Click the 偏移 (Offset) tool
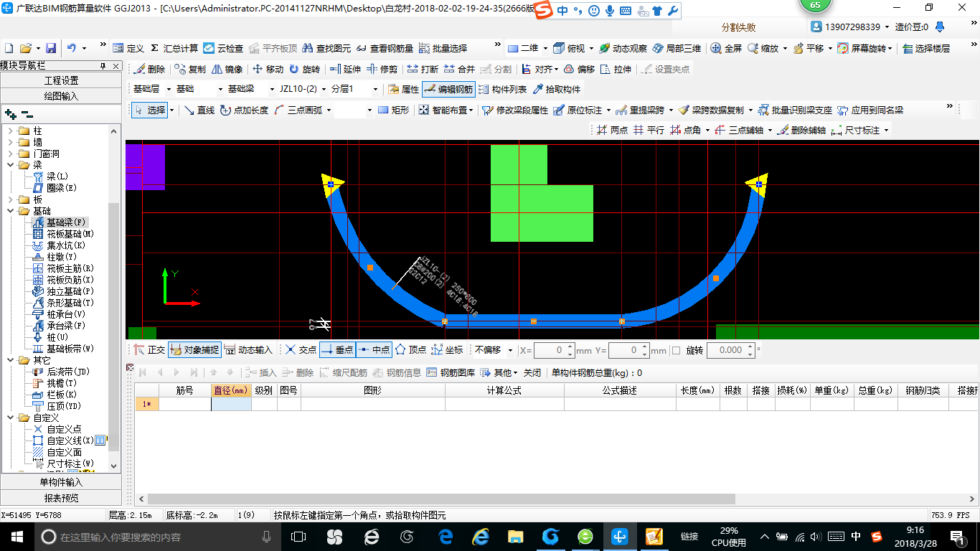The image size is (980, 551). pyautogui.click(x=579, y=70)
